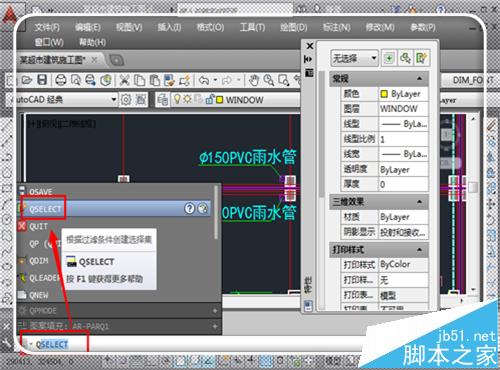Viewport: 500px width, 370px height.
Task: Open the 窗口(W) menu
Action: pos(49,42)
